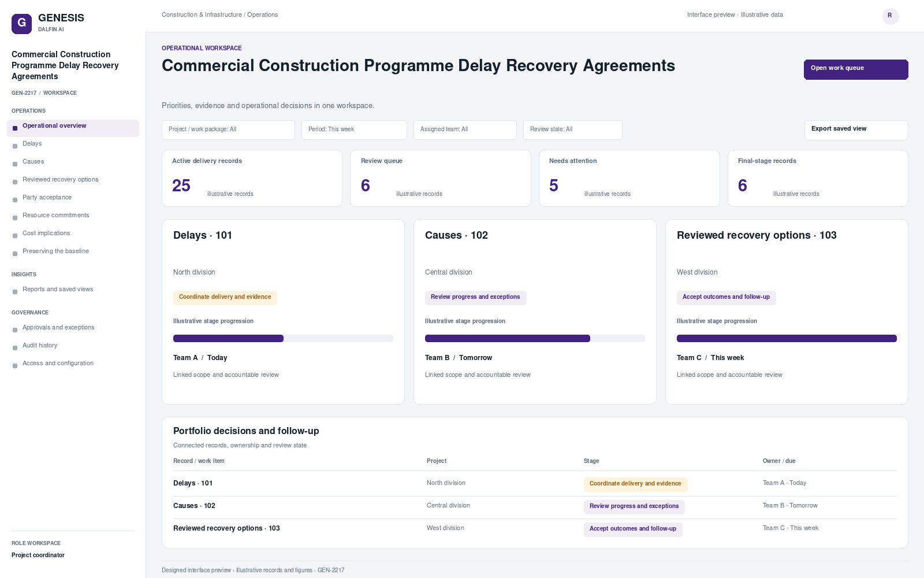Click the Reviewed recovery options progress bar
Image resolution: width=924 pixels, height=578 pixels.
pyautogui.click(x=787, y=339)
